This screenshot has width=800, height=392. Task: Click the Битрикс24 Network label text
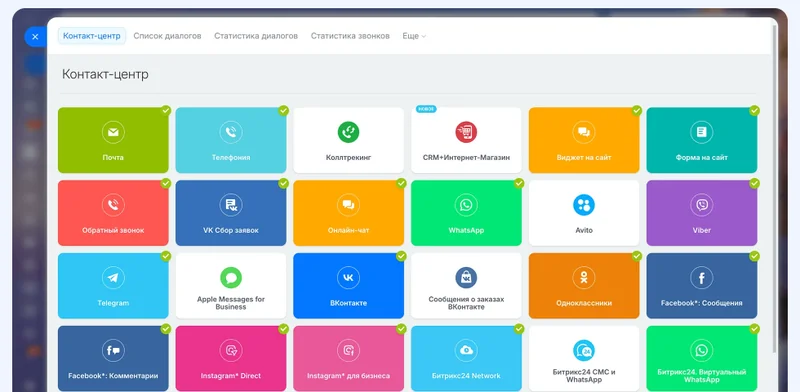(x=466, y=376)
